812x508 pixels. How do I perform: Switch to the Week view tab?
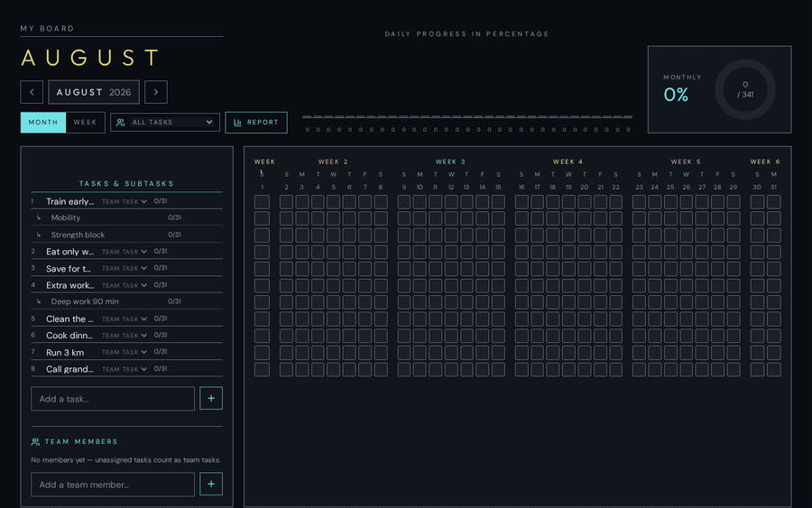[x=85, y=122]
